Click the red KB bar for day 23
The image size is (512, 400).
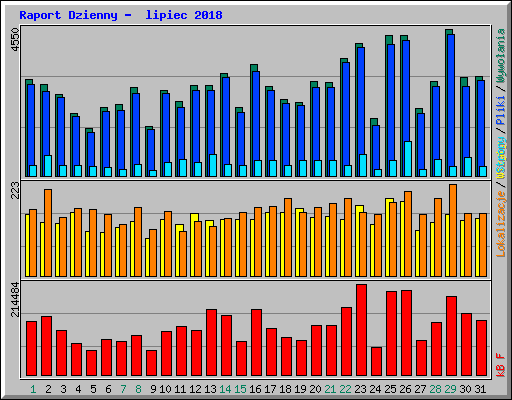pyautogui.click(x=361, y=330)
